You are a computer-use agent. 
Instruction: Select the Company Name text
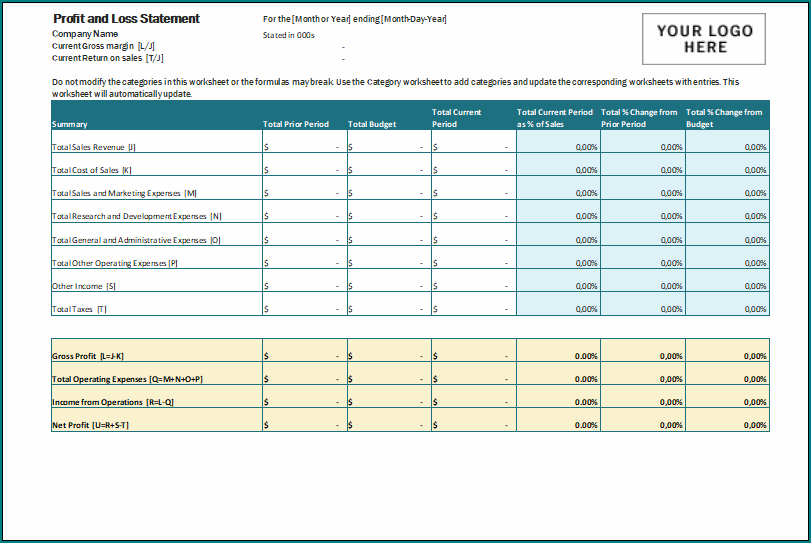pyautogui.click(x=85, y=34)
